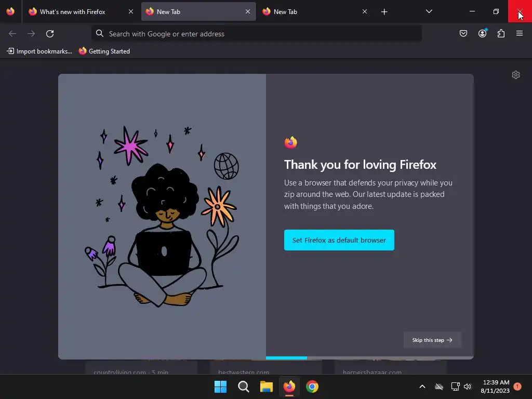Click the Thank you for loving Firefox heading
Image resolution: width=532 pixels, height=399 pixels.
(x=360, y=165)
